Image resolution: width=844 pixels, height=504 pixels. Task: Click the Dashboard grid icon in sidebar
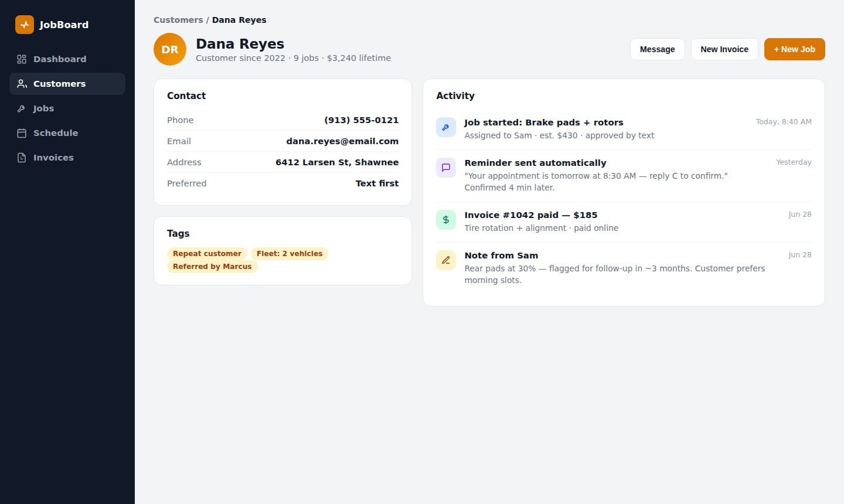click(x=22, y=59)
